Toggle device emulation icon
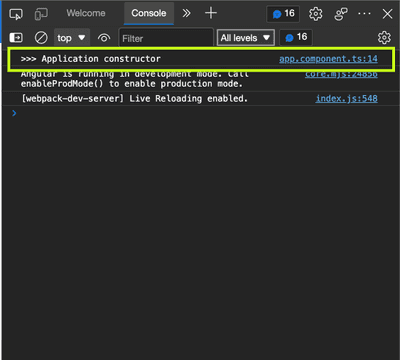The width and height of the screenshot is (400, 360). [41, 14]
